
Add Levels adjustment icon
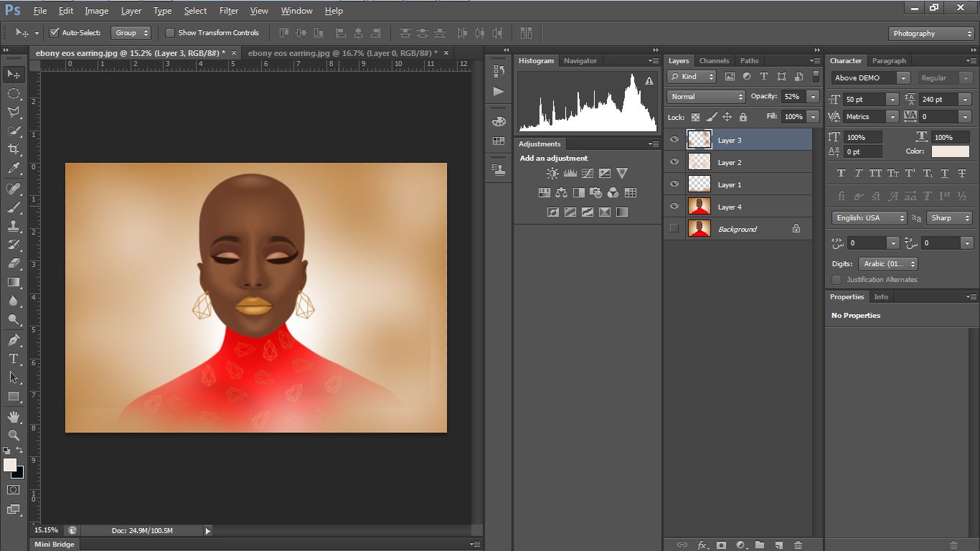coord(570,173)
